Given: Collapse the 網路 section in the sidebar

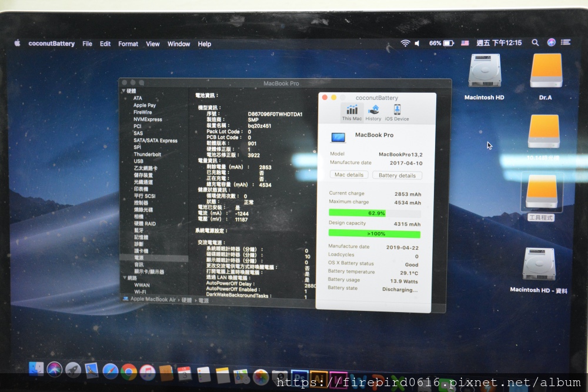Looking at the screenshot, I should 125,278.
